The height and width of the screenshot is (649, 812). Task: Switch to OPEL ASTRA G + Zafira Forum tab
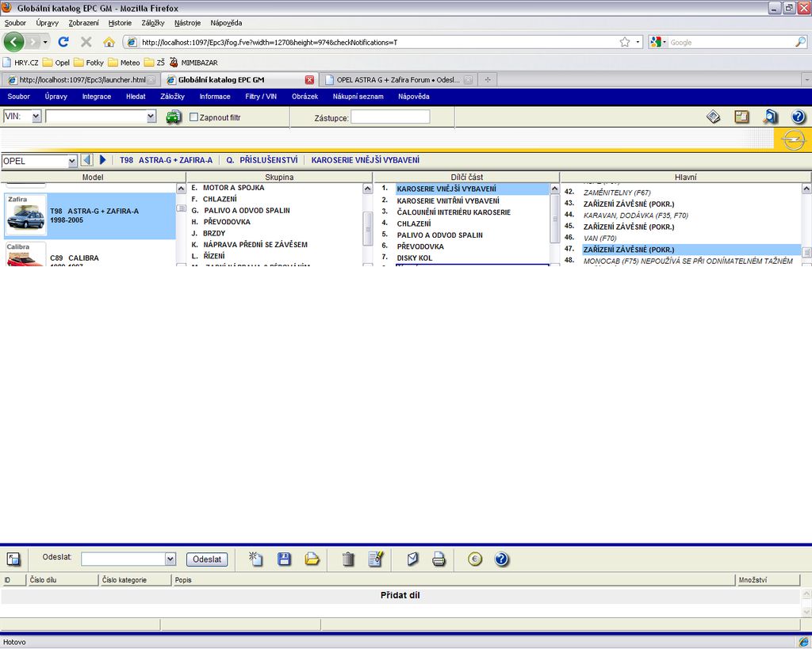coord(398,80)
